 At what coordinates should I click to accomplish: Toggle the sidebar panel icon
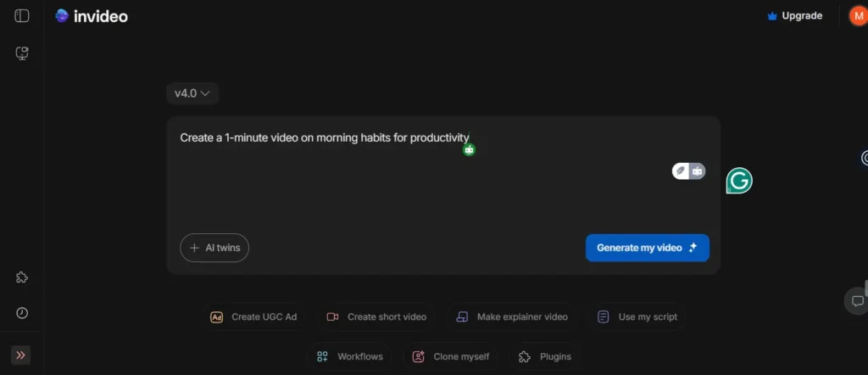(x=22, y=16)
